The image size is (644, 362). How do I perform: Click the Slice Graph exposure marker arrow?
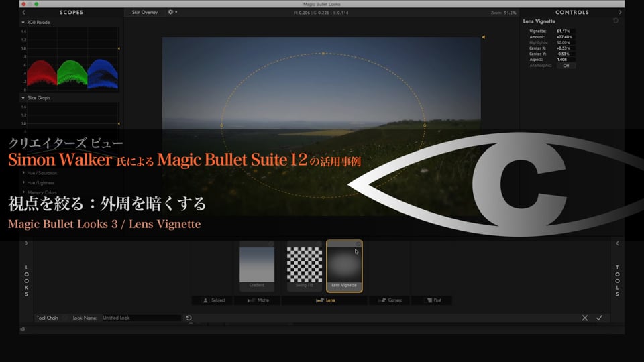point(119,123)
